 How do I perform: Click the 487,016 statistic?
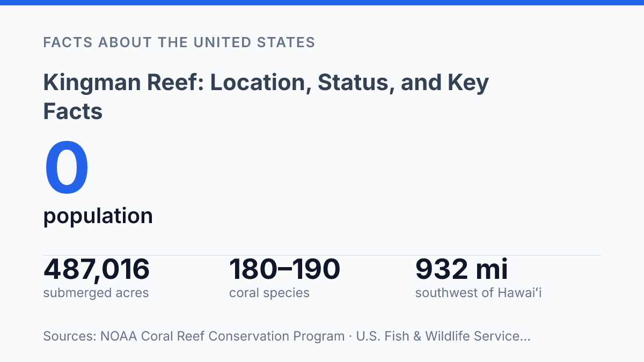click(x=96, y=269)
